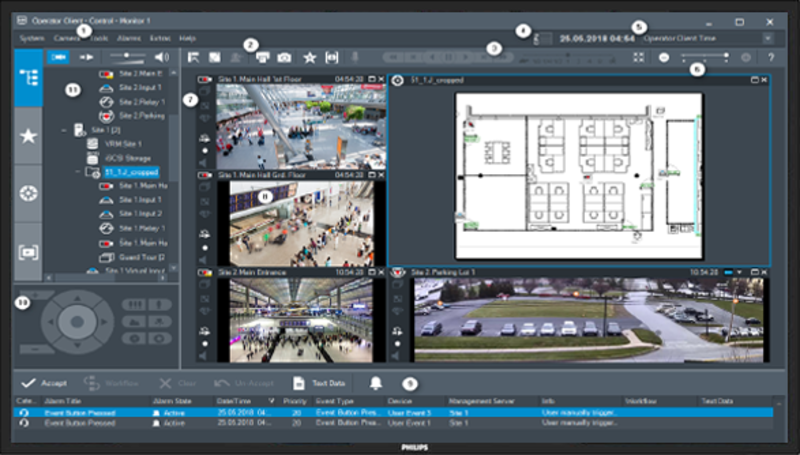Click the alarm bell icon
The width and height of the screenshot is (800, 455).
pyautogui.click(x=376, y=383)
